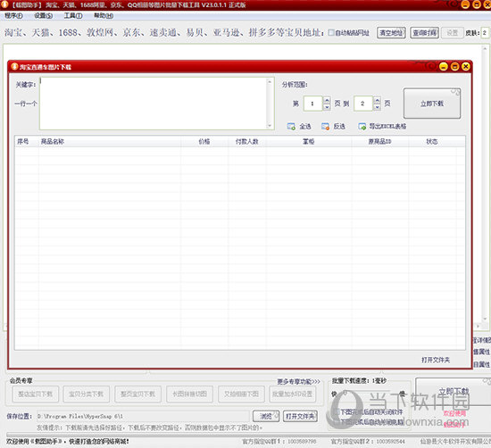491x448 pixels.
Task: Click the 长图拼接切图 member button
Action: [190, 394]
